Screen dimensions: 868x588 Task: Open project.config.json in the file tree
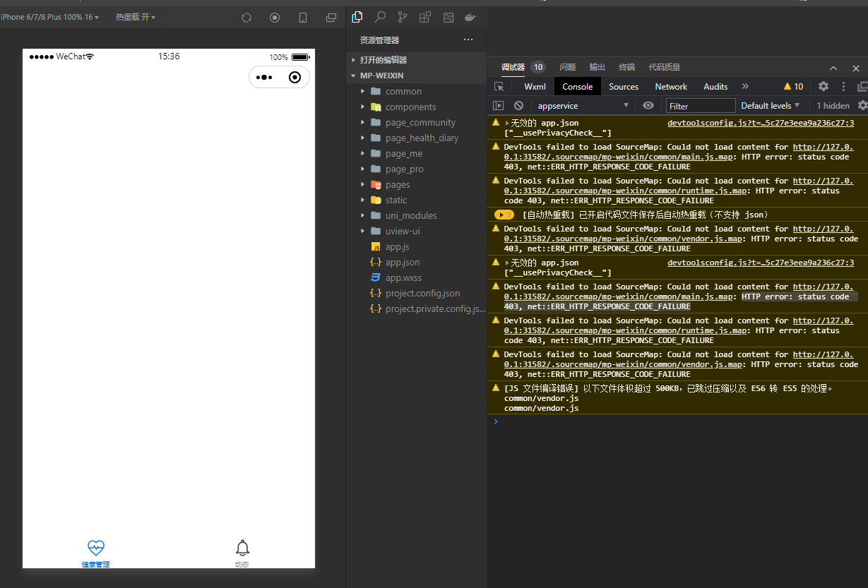tap(417, 293)
